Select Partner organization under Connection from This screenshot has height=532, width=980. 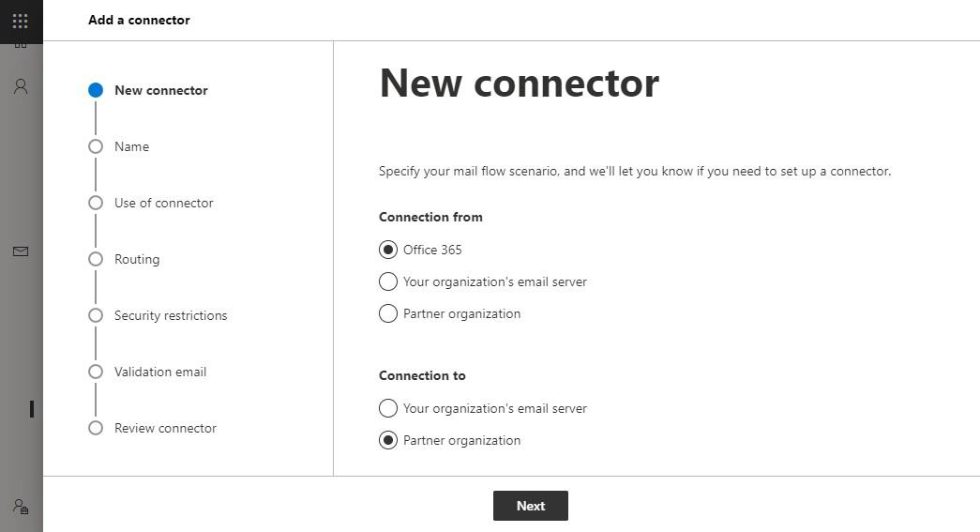pyautogui.click(x=388, y=313)
